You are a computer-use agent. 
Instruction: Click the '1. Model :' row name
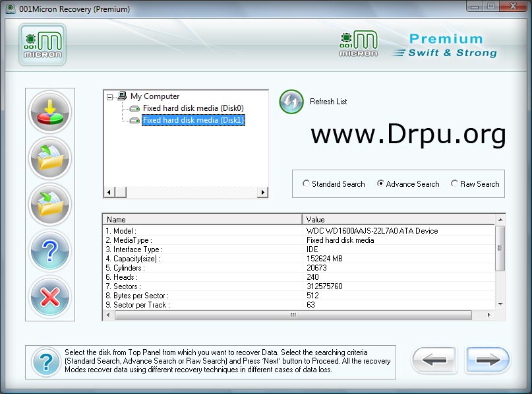[x=121, y=231]
